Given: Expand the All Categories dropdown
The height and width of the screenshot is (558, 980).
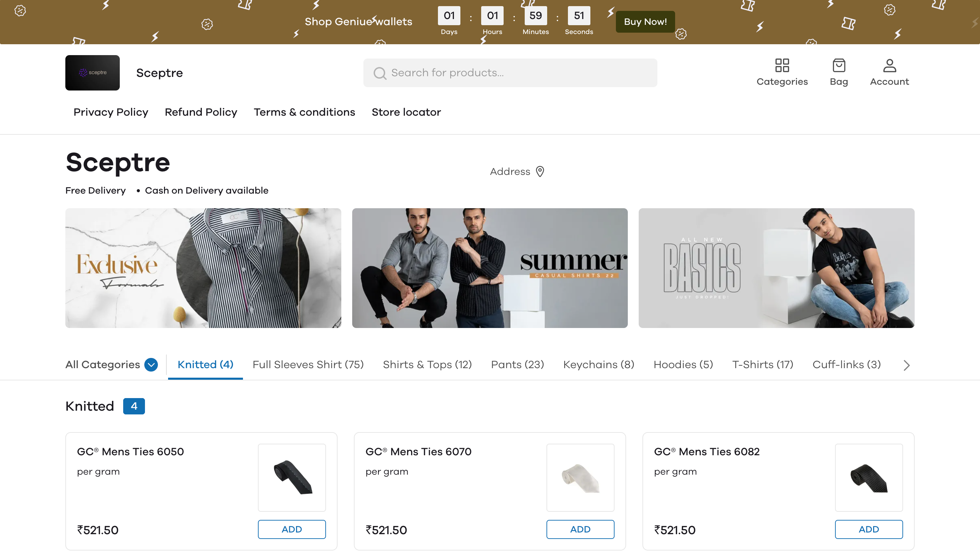Looking at the screenshot, I should tap(151, 364).
